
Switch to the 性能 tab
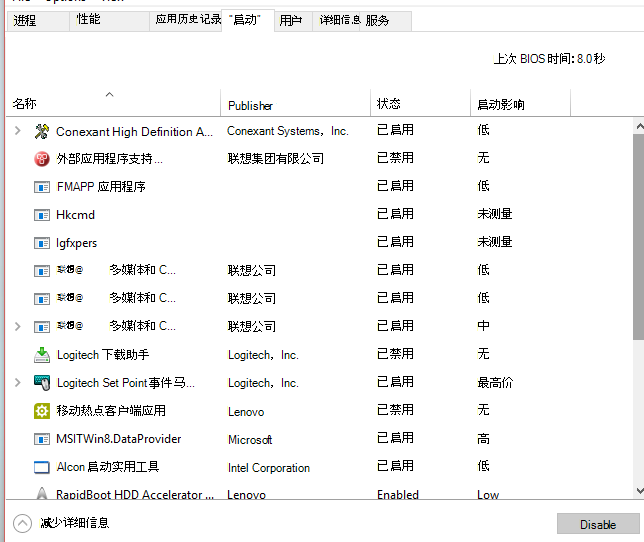click(x=109, y=21)
